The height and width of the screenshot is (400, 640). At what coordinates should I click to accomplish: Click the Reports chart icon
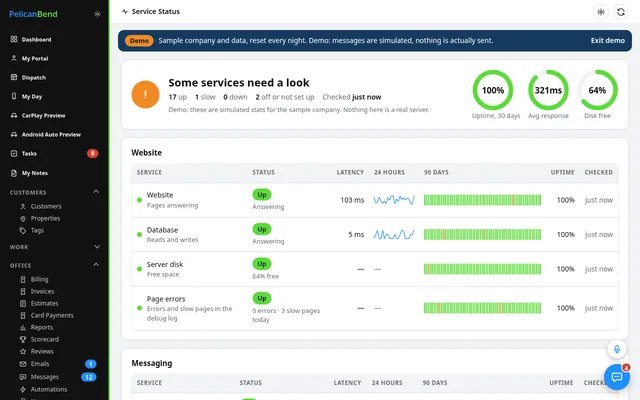(23, 327)
